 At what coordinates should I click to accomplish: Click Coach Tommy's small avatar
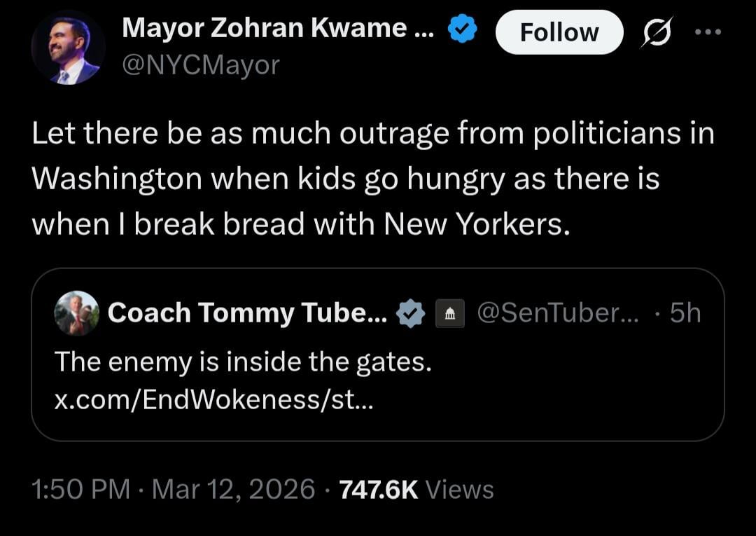click(x=76, y=312)
